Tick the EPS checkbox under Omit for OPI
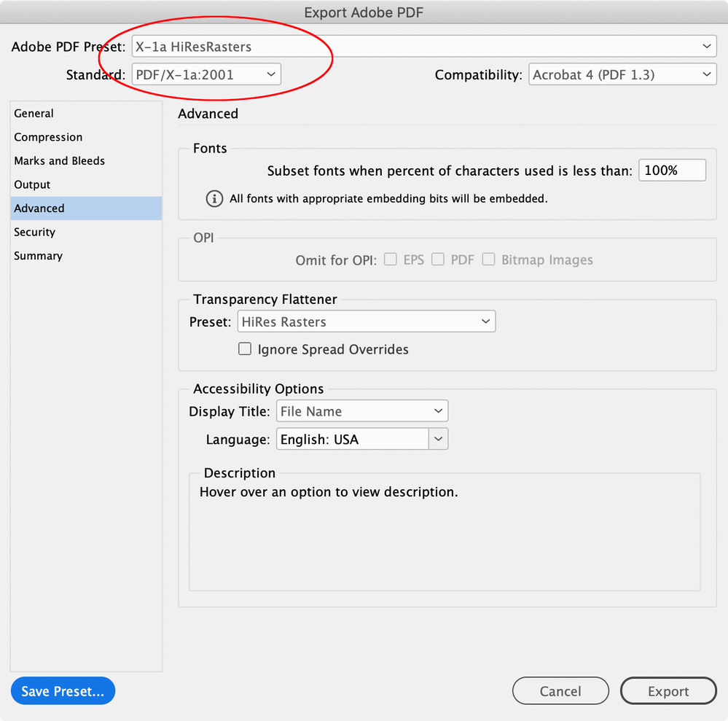 tap(391, 260)
